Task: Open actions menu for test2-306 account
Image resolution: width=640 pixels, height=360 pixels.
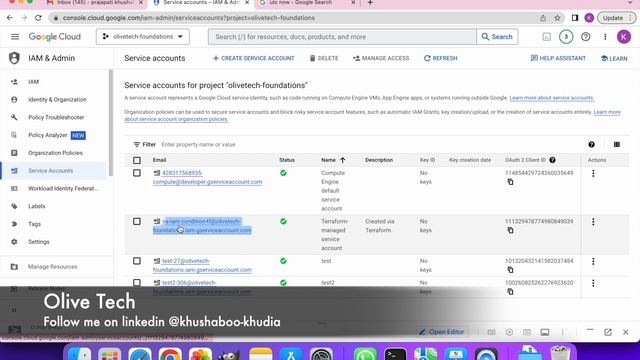Action: pyautogui.click(x=593, y=283)
